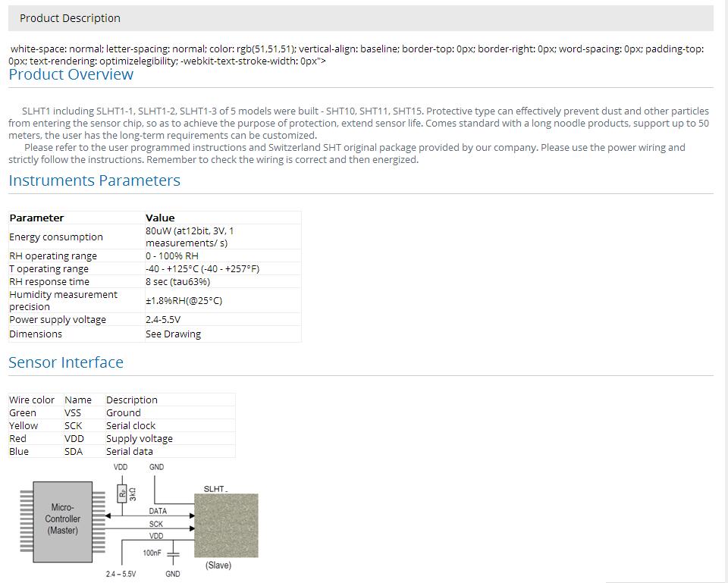Click the Sensor Interface heading
Viewport: 728px width, 583px height.
click(66, 362)
